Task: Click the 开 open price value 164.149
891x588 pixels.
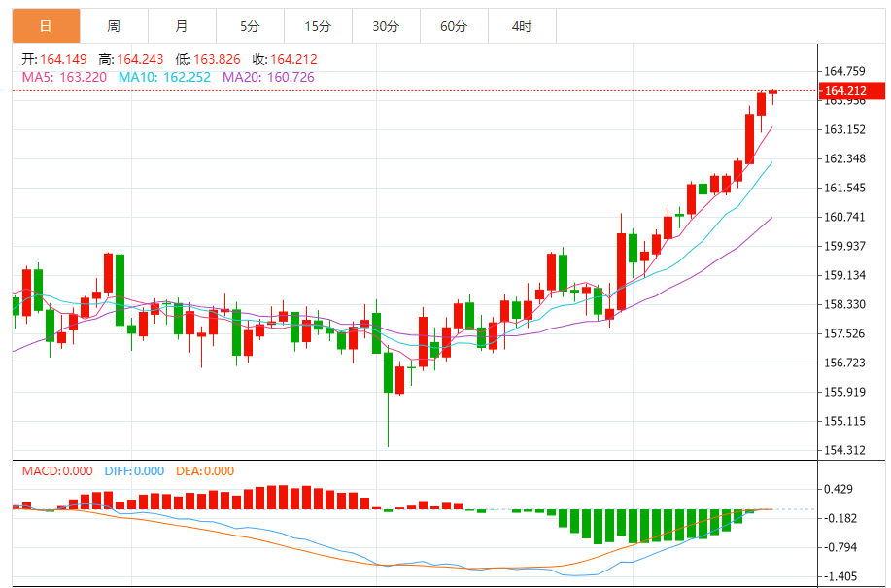Action: [64, 59]
